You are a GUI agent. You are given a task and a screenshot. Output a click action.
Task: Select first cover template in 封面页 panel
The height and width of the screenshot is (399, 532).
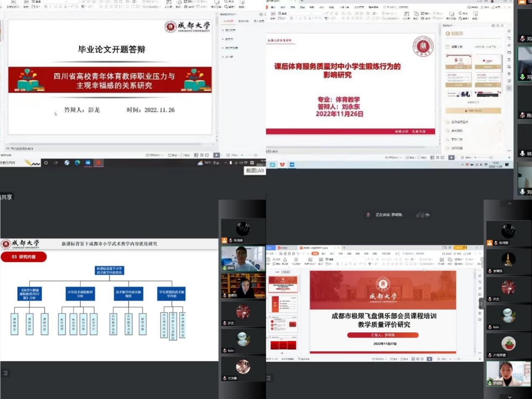(458, 62)
